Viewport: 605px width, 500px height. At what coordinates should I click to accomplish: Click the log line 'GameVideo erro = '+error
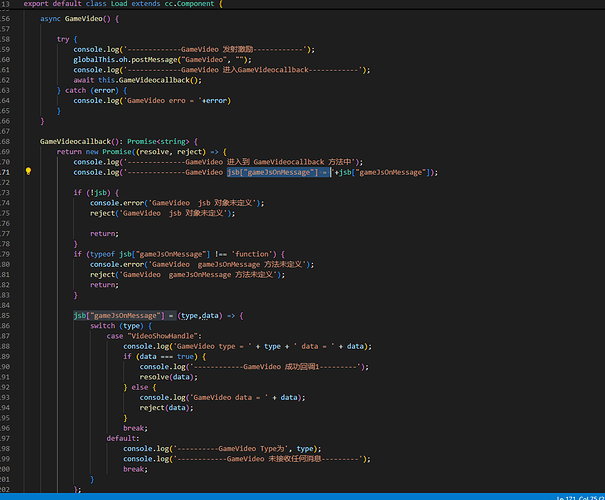coord(152,100)
